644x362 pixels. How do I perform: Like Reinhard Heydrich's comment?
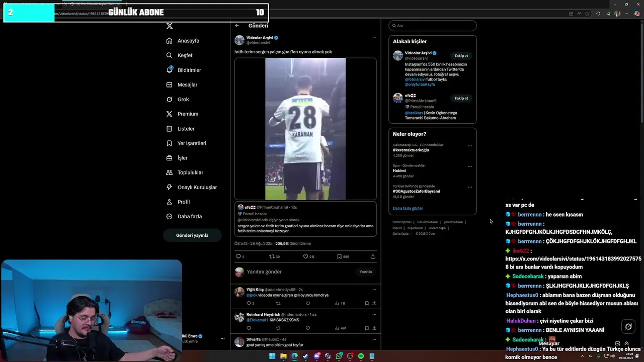point(307,328)
